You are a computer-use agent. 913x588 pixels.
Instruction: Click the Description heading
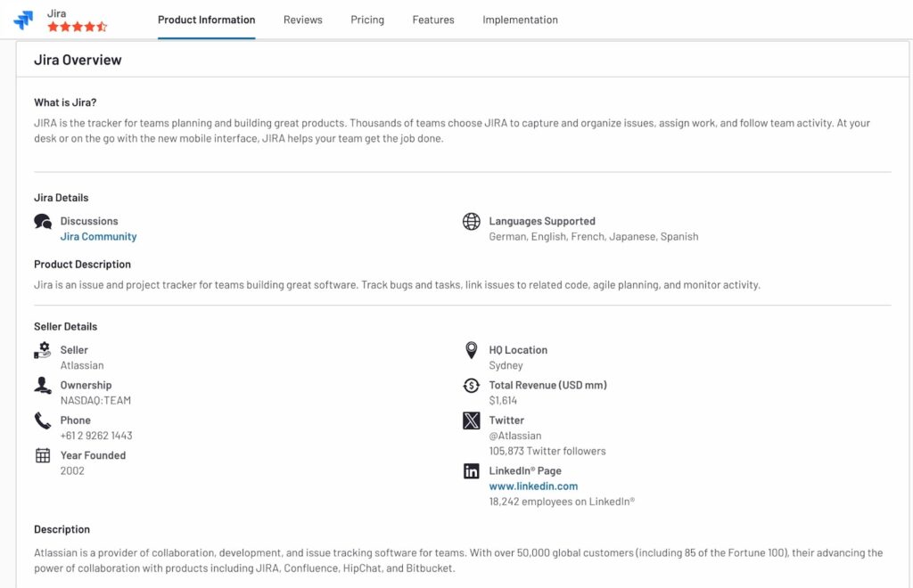pyautogui.click(x=62, y=529)
